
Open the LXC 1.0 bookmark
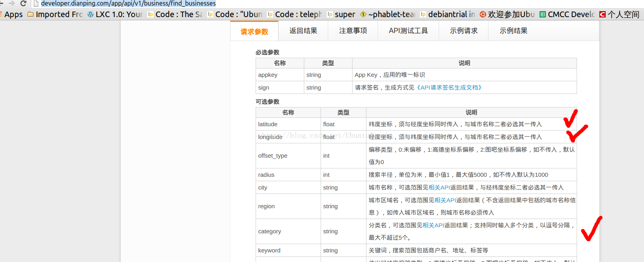tap(115, 14)
